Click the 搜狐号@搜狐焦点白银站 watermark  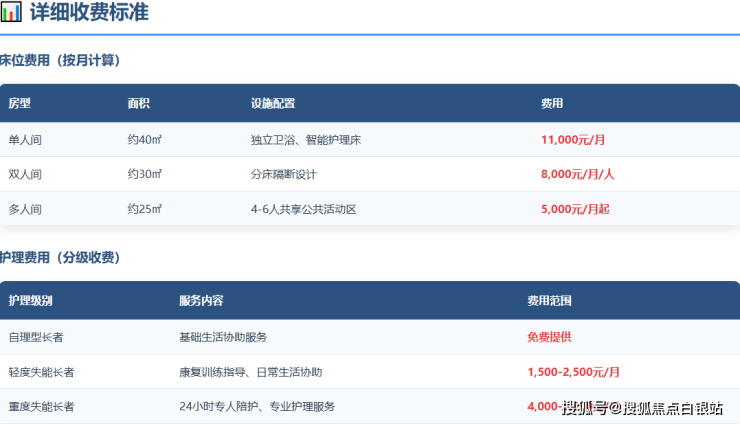click(642, 407)
